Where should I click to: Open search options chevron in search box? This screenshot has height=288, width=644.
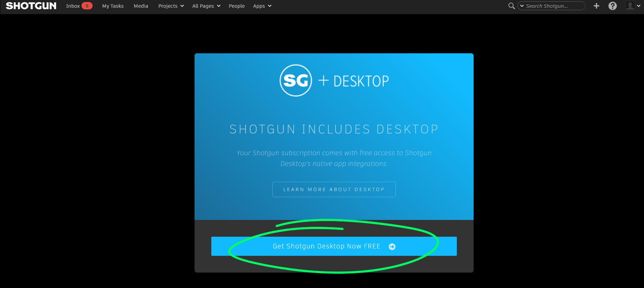click(522, 6)
